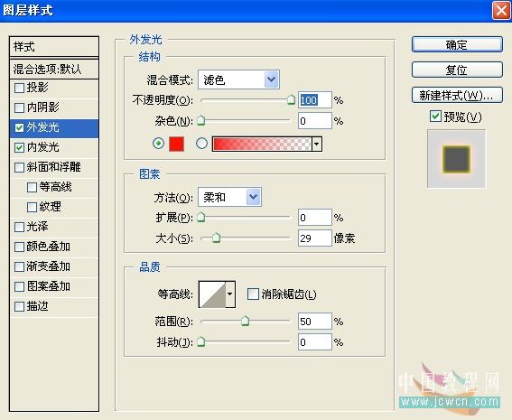Click the gradient preview bar
The image size is (512, 420).
point(262,144)
